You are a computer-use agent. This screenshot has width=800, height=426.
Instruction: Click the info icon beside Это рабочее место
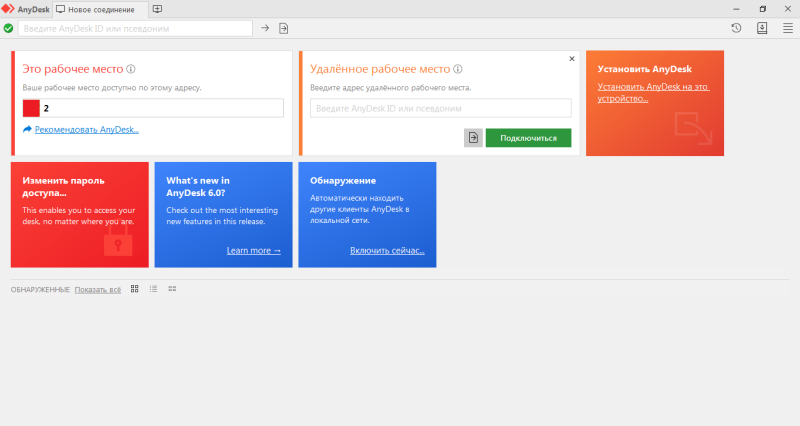(x=131, y=69)
